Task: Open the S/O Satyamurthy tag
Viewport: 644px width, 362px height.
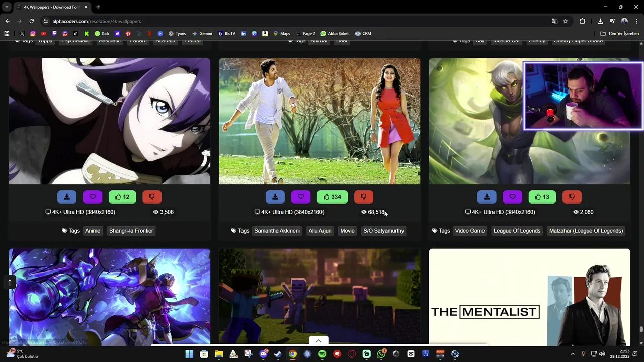Action: coord(384,231)
